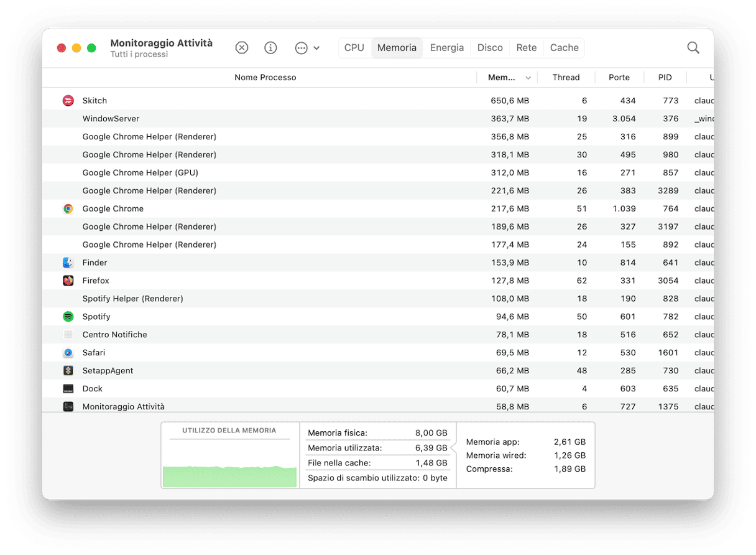756x555 pixels.
Task: Select the Cache tab
Action: 565,48
